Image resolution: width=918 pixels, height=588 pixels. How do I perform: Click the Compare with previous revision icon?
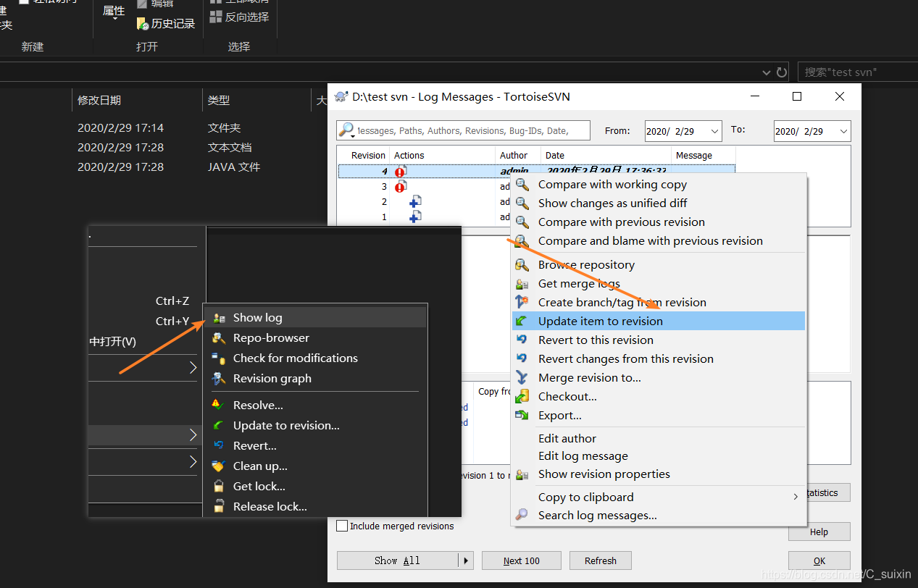(x=522, y=222)
